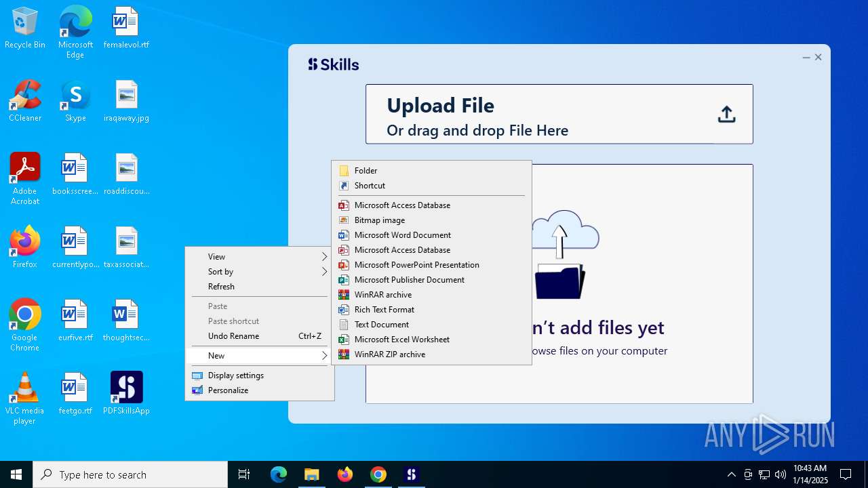Image resolution: width=868 pixels, height=488 pixels.
Task: Close the Skills window
Action: pos(818,58)
